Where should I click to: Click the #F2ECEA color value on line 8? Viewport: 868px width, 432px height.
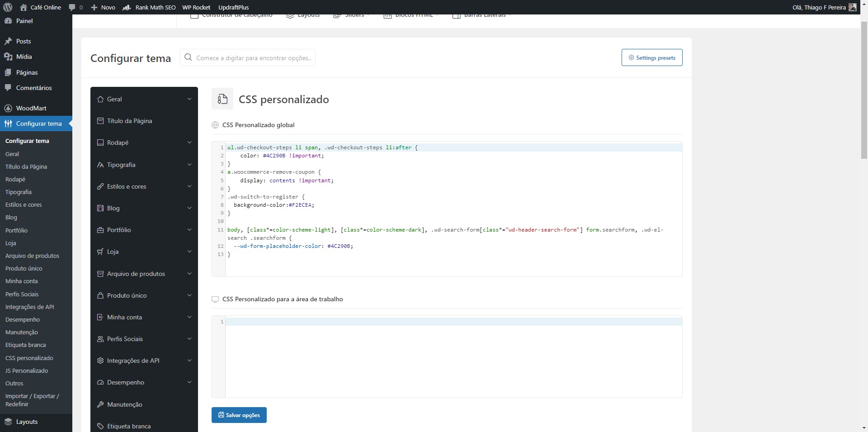(300, 205)
